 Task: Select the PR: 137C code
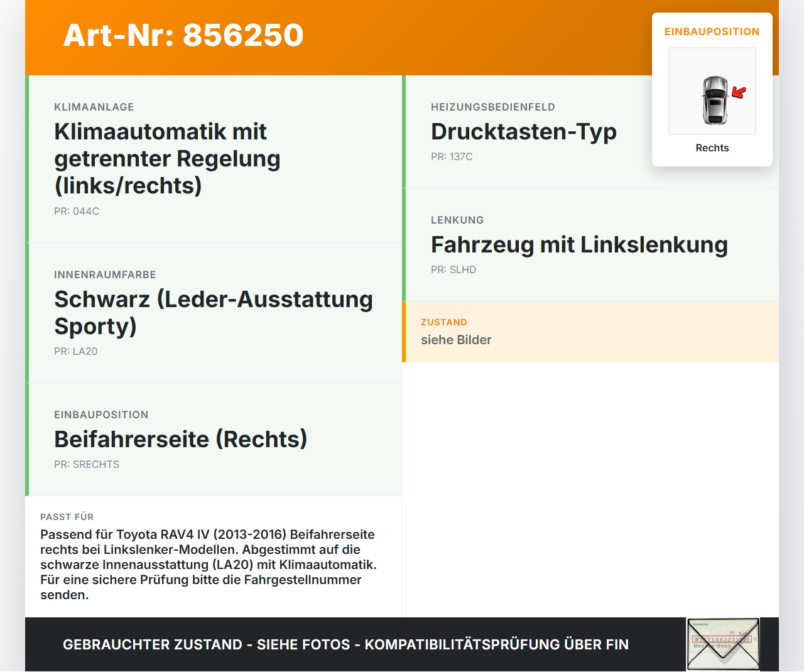[x=452, y=156]
